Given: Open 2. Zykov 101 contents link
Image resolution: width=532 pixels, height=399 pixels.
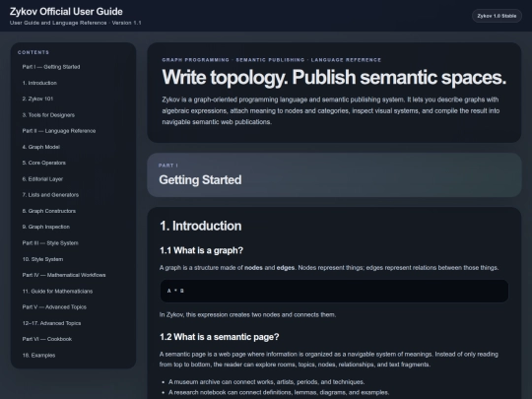Looking at the screenshot, I should click(x=37, y=99).
